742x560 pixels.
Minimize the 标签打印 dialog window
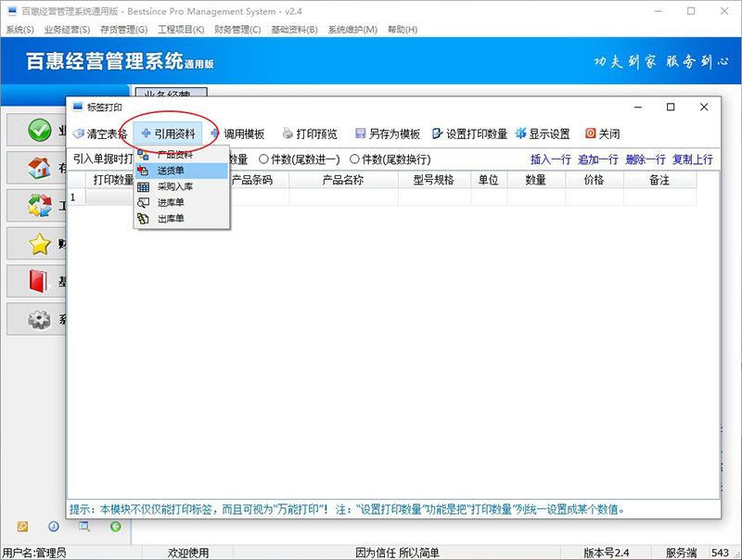(x=638, y=108)
